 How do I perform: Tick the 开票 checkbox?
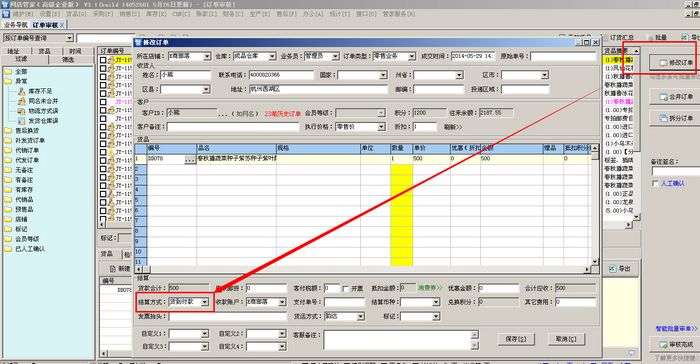(346, 289)
